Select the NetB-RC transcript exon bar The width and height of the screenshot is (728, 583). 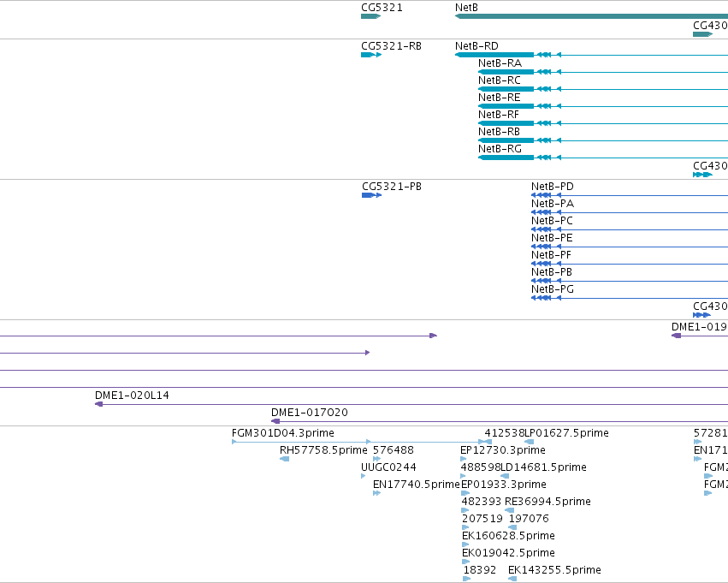coord(506,89)
